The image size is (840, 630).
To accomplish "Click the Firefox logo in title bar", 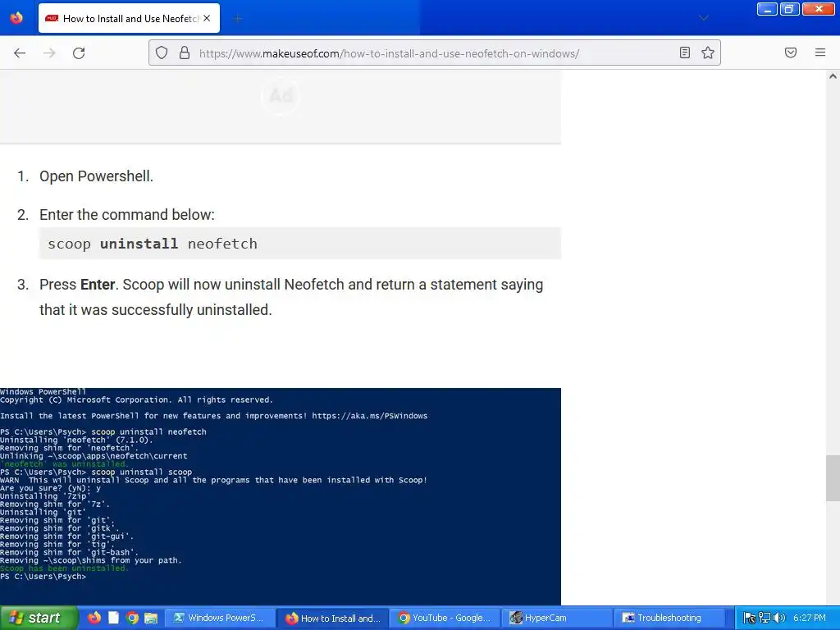I will click(16, 18).
